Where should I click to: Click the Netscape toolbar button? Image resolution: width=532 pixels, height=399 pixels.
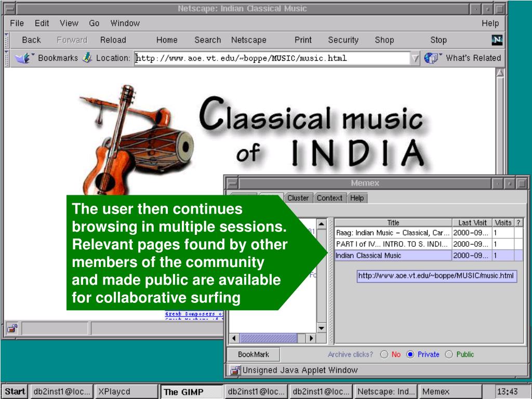(x=249, y=40)
